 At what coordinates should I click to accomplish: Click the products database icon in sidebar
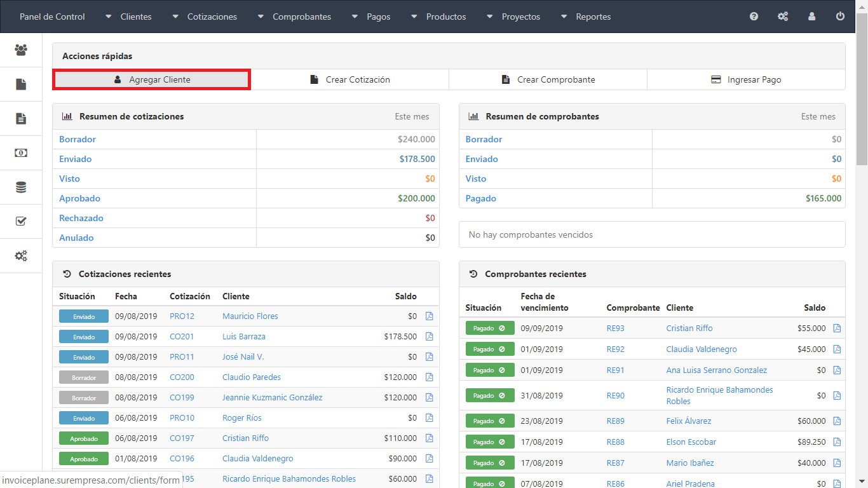[x=21, y=187]
